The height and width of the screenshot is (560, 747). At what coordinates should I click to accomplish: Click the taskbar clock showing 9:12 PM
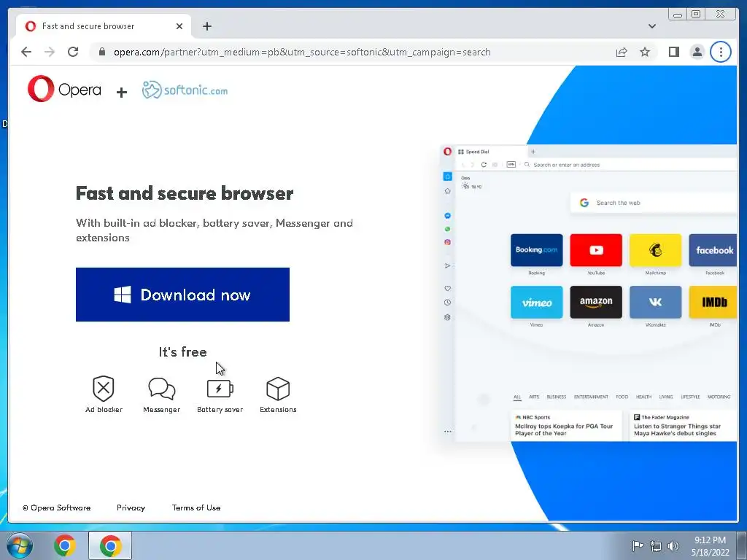click(x=710, y=545)
